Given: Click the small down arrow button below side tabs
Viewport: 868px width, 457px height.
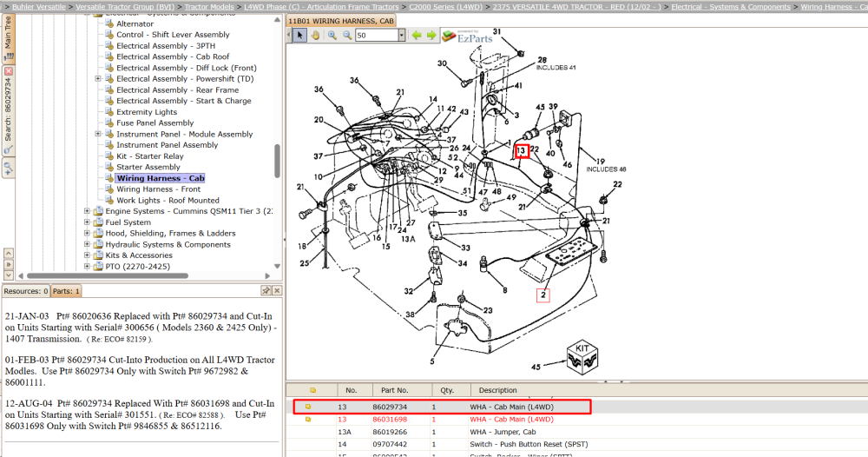Looking at the screenshot, I should [9, 275].
